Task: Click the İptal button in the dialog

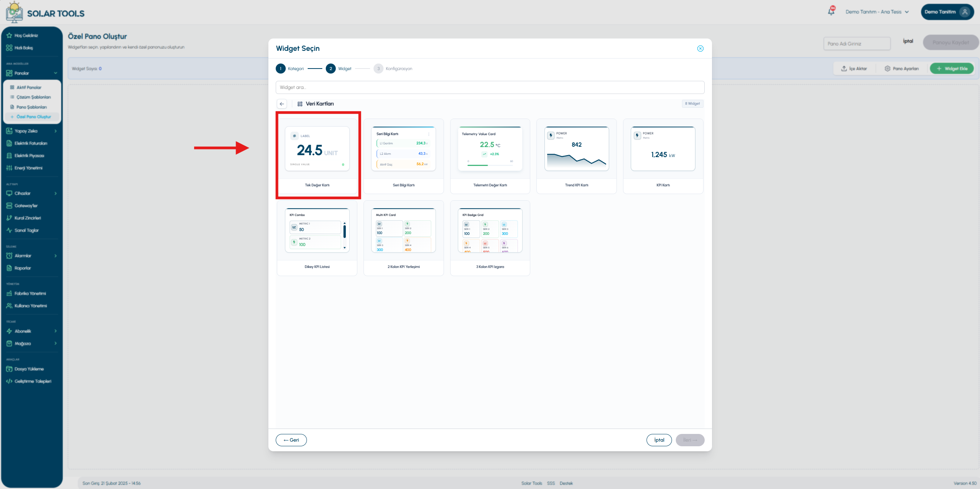Action: pyautogui.click(x=659, y=440)
